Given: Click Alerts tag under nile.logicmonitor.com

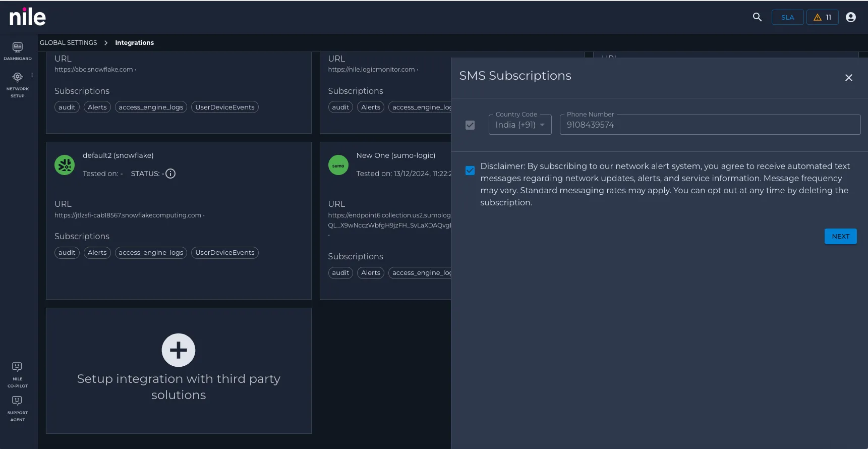Looking at the screenshot, I should click(371, 107).
